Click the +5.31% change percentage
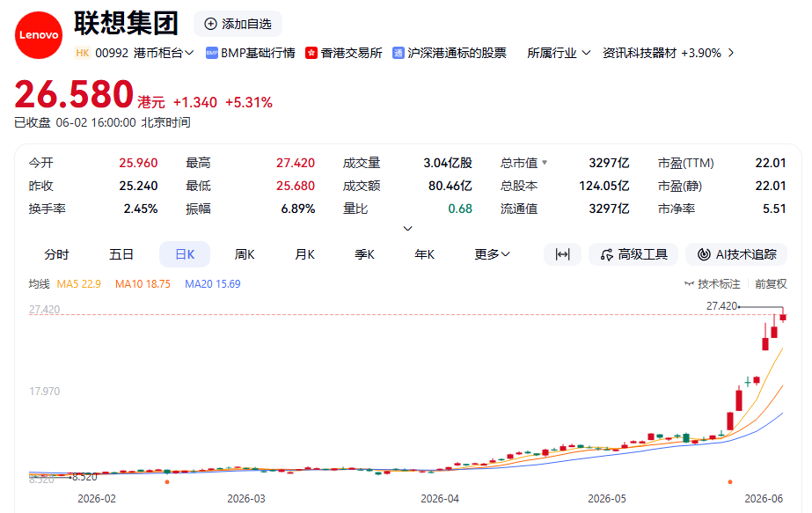The image size is (812, 513). (249, 103)
